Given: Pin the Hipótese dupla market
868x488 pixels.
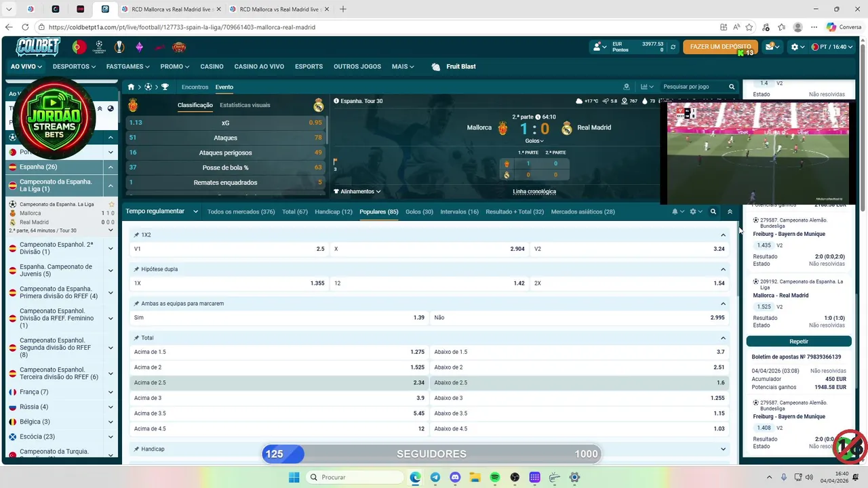Looking at the screenshot, I should pos(136,269).
